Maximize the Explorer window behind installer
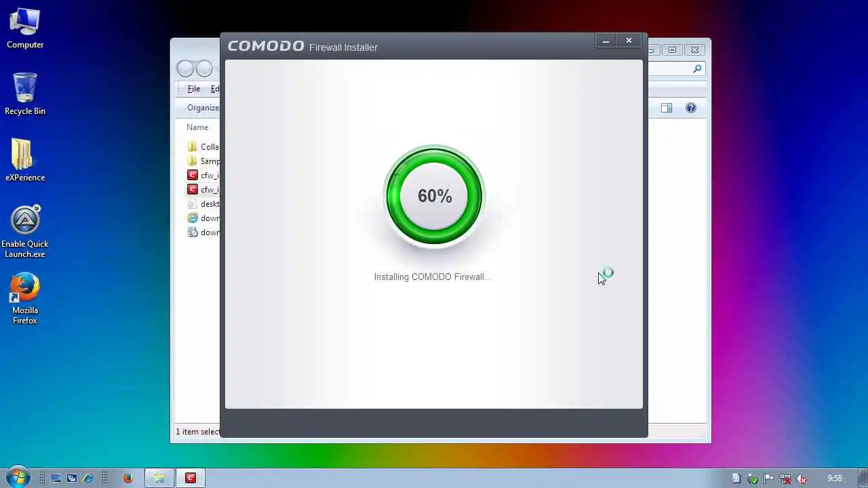Image resolution: width=868 pixels, height=488 pixels. (672, 49)
